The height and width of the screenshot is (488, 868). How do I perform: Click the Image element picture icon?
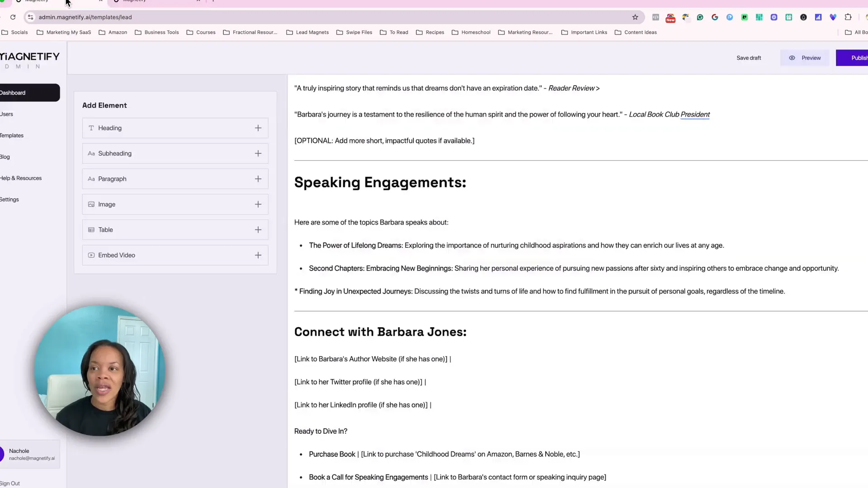point(91,204)
